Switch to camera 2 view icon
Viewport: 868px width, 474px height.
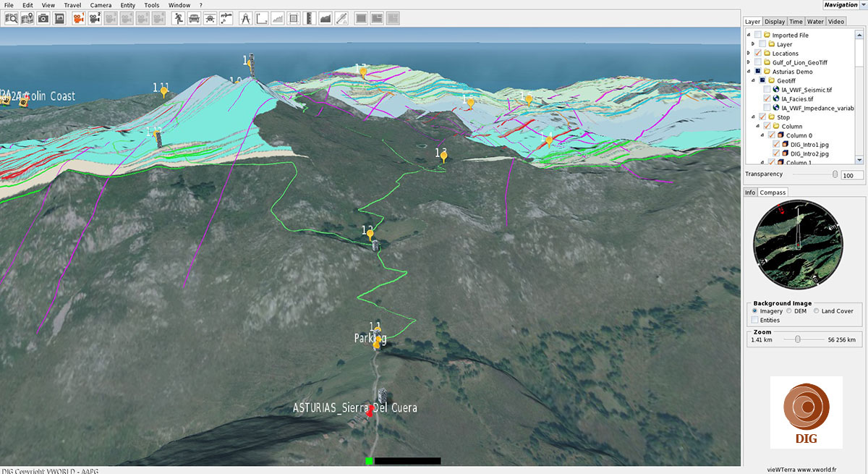95,18
